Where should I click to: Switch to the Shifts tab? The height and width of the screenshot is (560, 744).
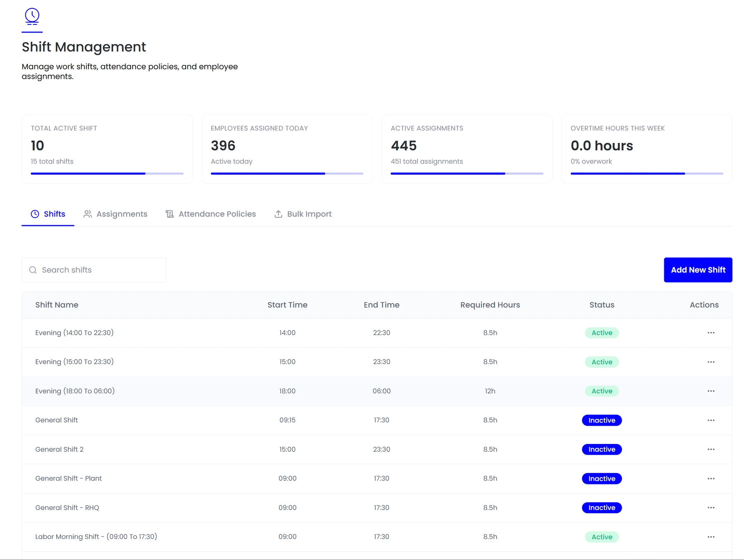(x=48, y=214)
